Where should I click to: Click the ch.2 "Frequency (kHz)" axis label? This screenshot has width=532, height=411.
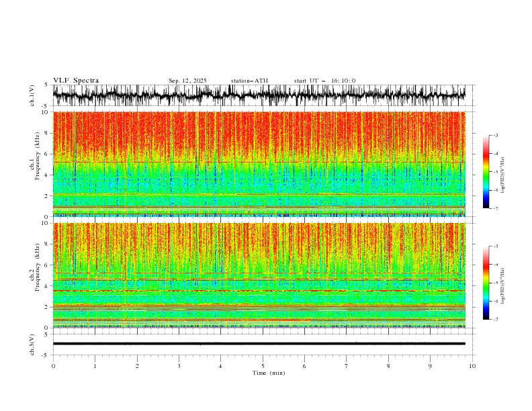point(37,267)
